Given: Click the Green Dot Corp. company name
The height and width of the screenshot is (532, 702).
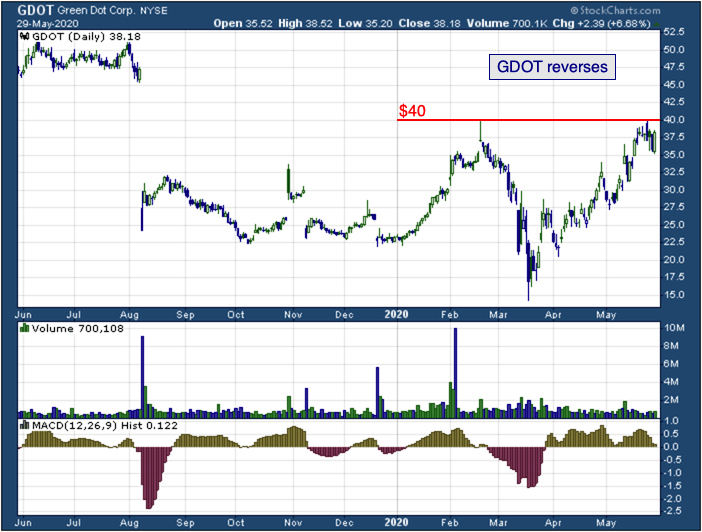Looking at the screenshot, I should click(96, 10).
